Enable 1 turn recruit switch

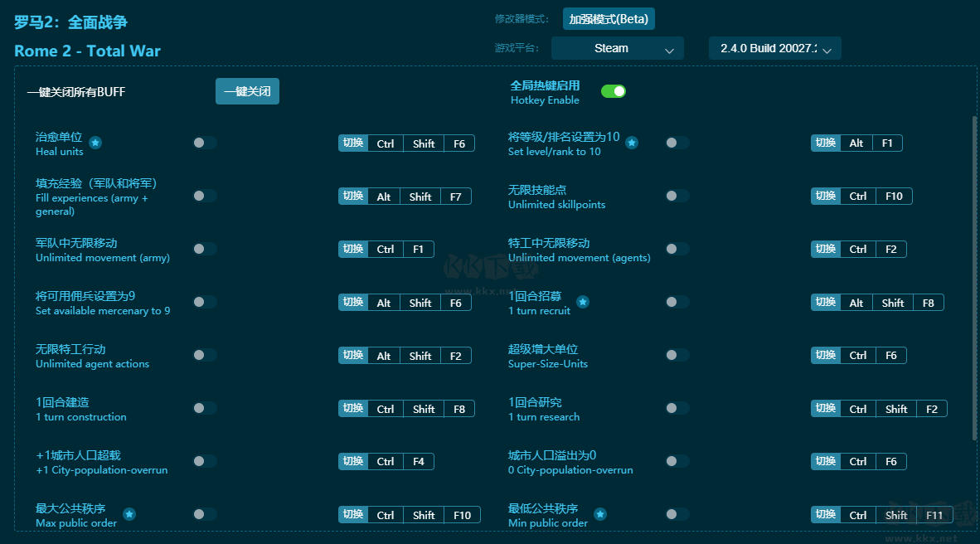coord(677,302)
